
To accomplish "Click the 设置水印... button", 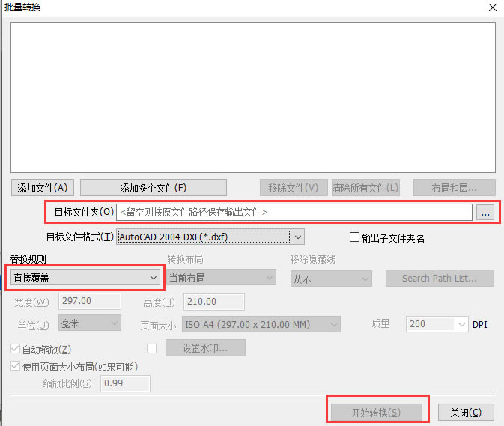I will (x=205, y=348).
